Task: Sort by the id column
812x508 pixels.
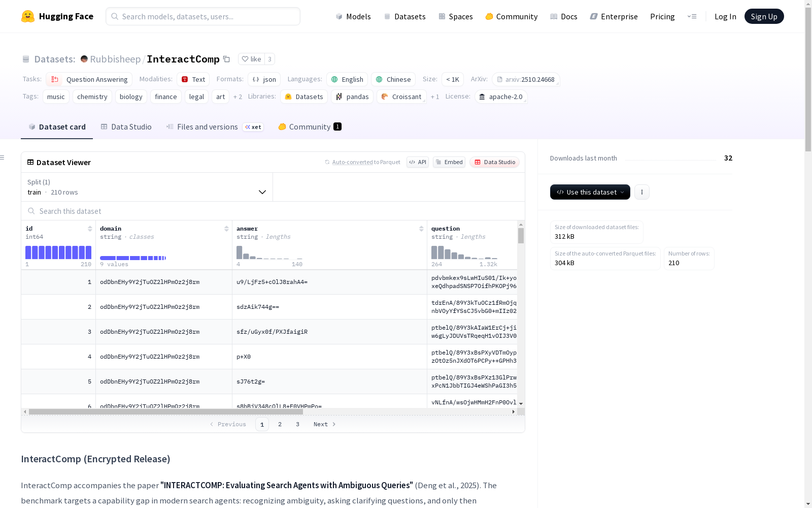Action: click(x=90, y=229)
